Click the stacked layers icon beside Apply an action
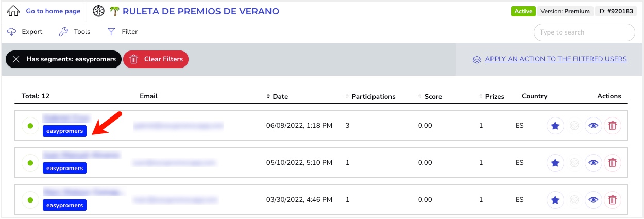The image size is (644, 219). 477,59
